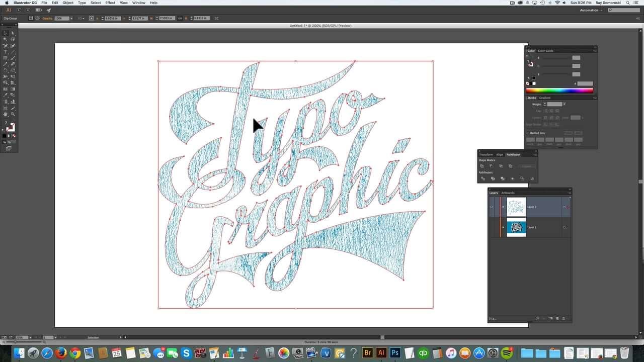Click the Minus Front shape mode icon
This screenshot has height=362, width=644.
(x=491, y=166)
